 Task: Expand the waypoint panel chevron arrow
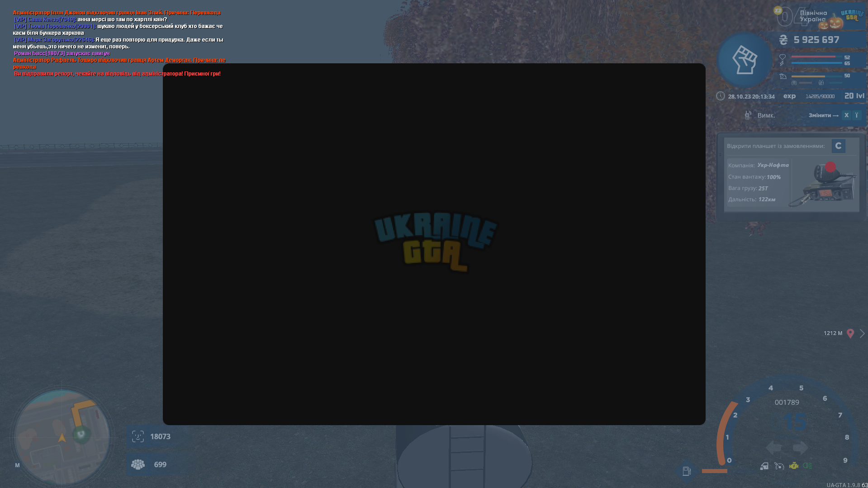(x=862, y=333)
